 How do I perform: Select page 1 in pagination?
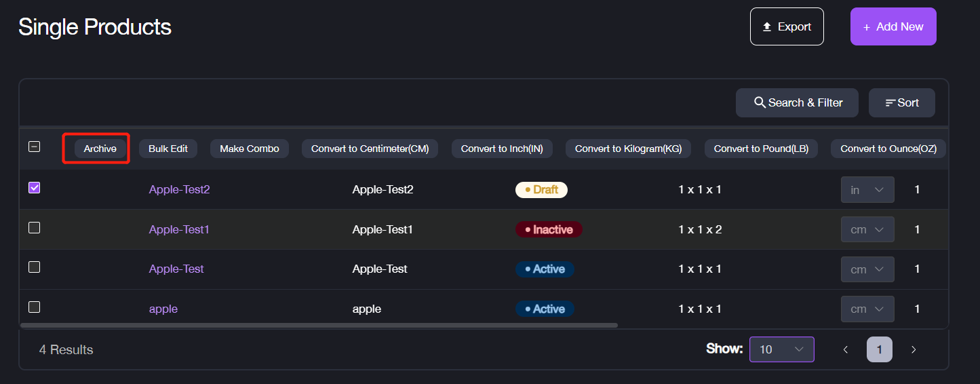[879, 349]
